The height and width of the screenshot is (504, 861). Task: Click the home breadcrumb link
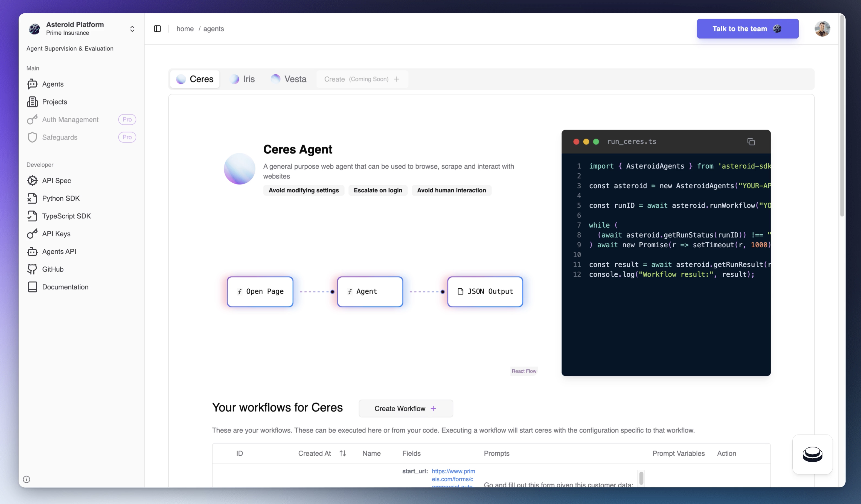point(185,29)
